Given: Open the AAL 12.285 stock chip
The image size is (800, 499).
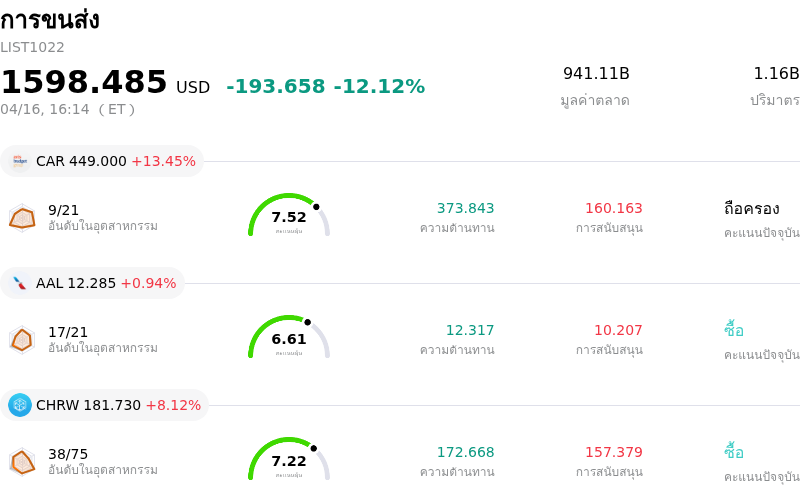Looking at the screenshot, I should point(93,283).
